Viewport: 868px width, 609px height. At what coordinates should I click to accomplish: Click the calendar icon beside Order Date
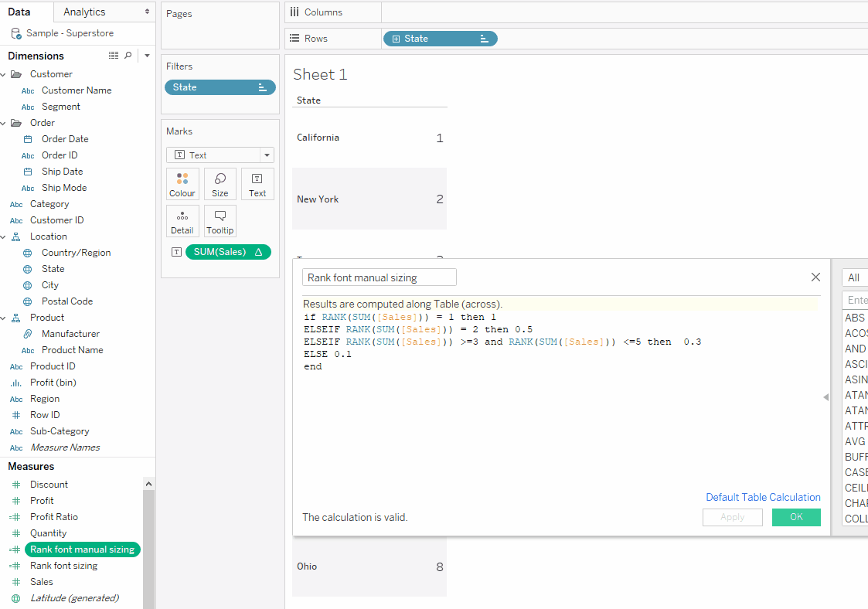(29, 138)
